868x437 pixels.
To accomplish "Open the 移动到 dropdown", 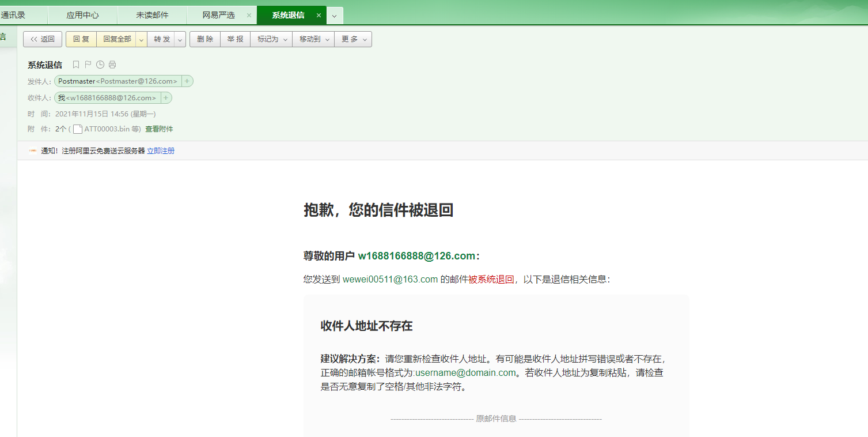I will 313,39.
